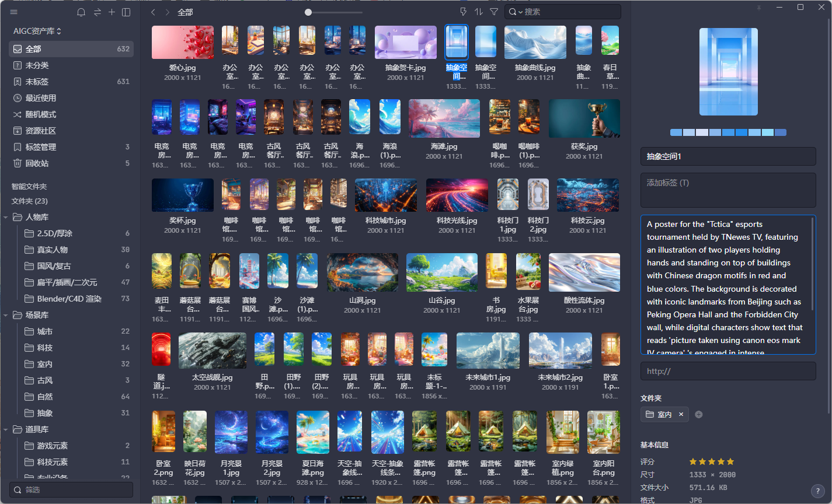Open the 城市 folder
The height and width of the screenshot is (504, 832).
click(71, 331)
